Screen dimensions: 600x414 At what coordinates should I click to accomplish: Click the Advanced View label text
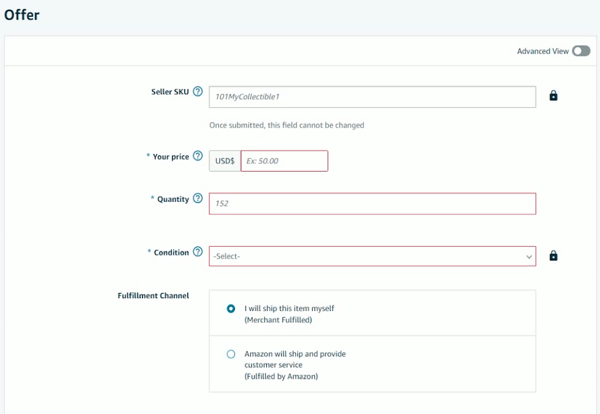click(543, 51)
